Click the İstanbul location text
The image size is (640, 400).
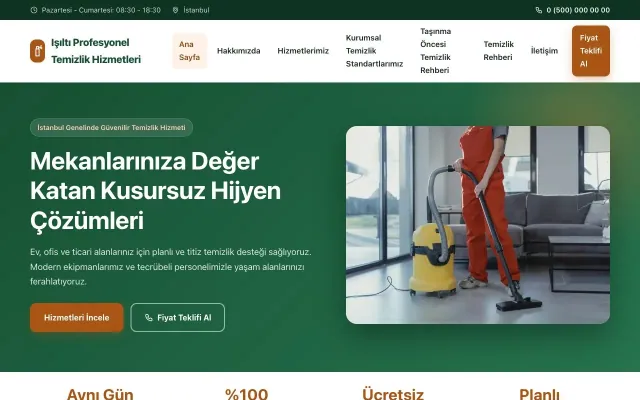(196, 10)
